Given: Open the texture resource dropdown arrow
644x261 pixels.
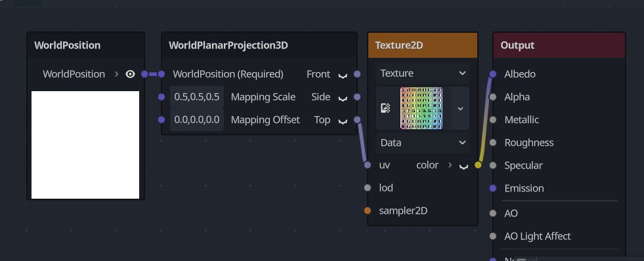Looking at the screenshot, I should point(460,108).
